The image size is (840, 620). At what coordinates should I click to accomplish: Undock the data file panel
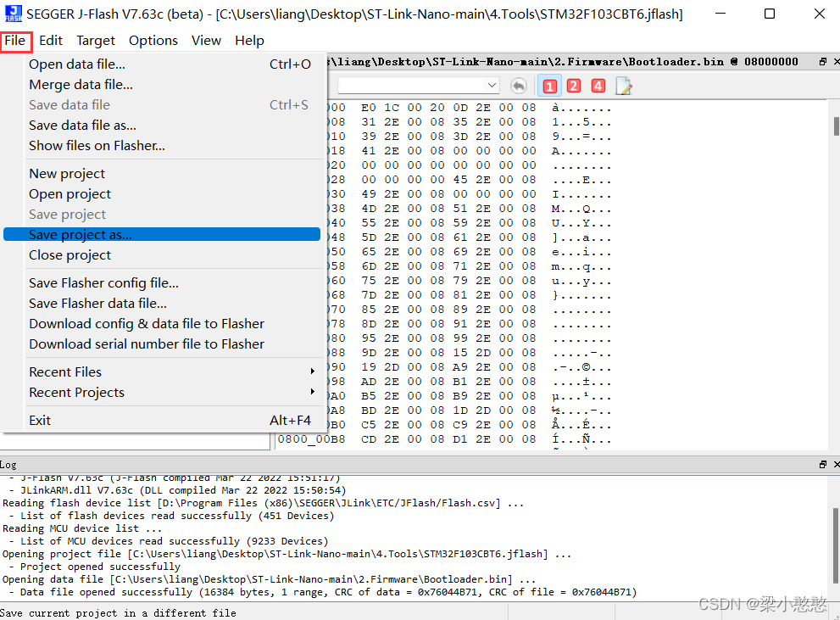[823, 62]
